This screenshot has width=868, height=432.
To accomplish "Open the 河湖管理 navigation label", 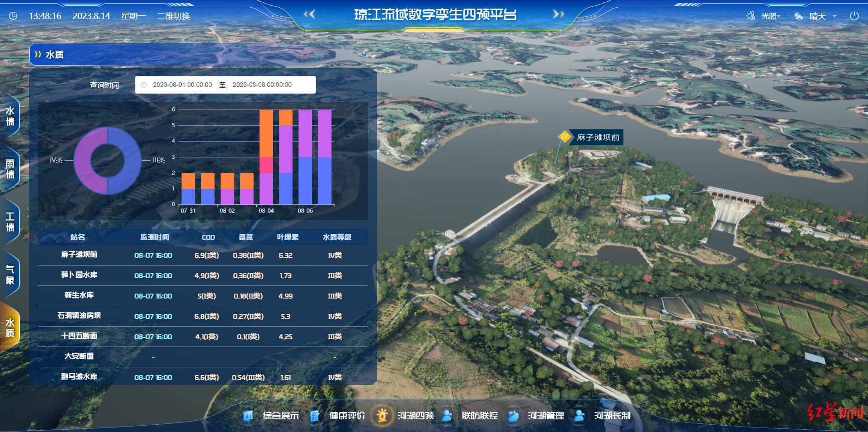I will (x=546, y=415).
